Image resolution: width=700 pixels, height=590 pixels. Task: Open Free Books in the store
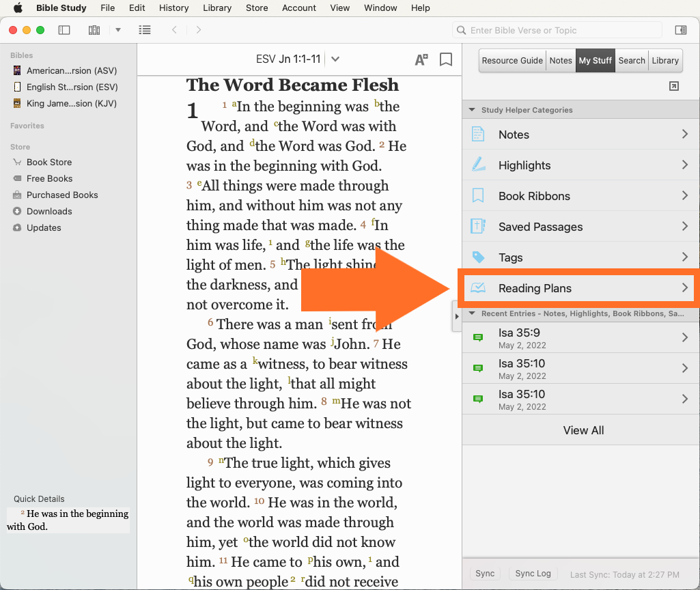pos(50,178)
